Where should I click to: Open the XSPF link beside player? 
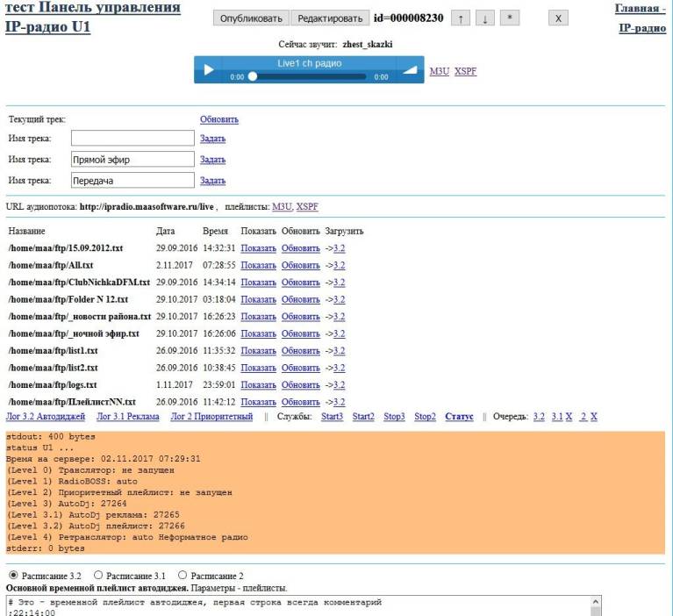pos(465,71)
